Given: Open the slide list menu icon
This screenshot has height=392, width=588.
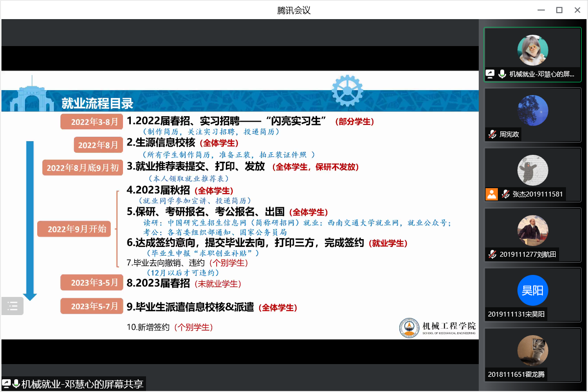Looking at the screenshot, I should 12,306.
